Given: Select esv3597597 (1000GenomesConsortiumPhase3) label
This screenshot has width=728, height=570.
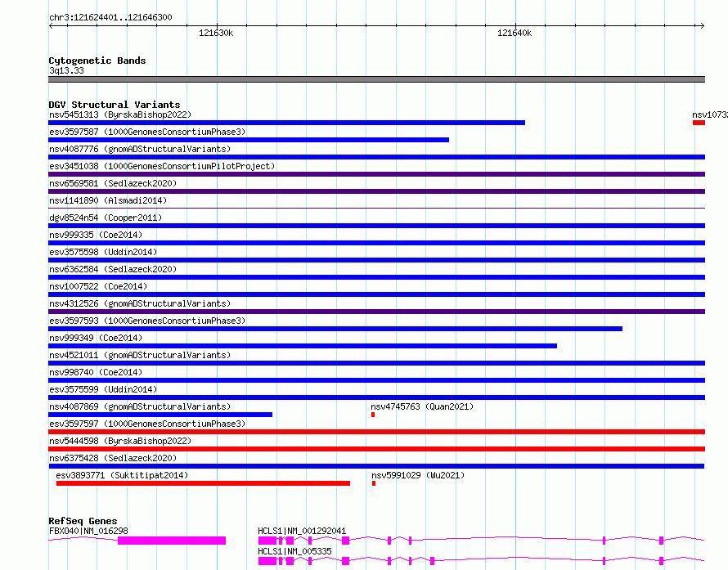Looking at the screenshot, I should pos(147,424).
